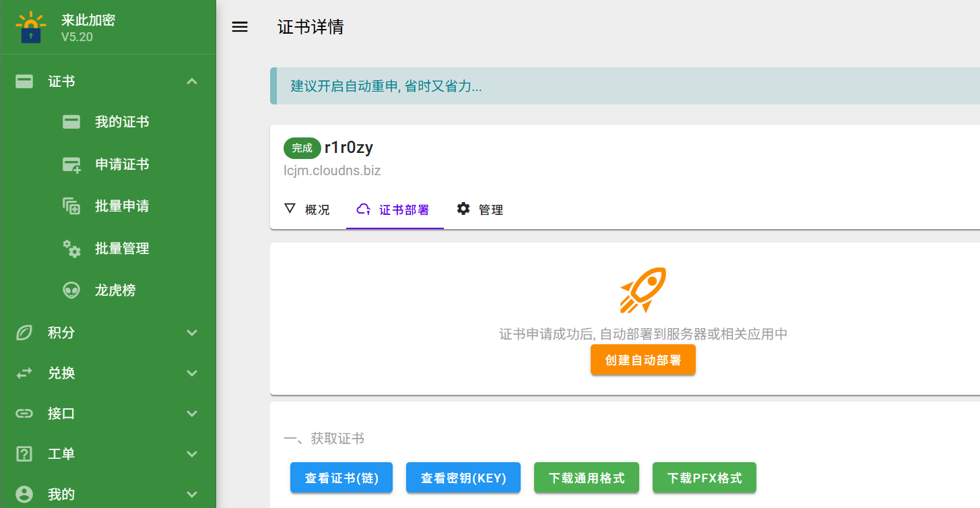The width and height of the screenshot is (980, 508).
Task: Open 批量管理 batch management via its gear icon
Action: (71, 248)
